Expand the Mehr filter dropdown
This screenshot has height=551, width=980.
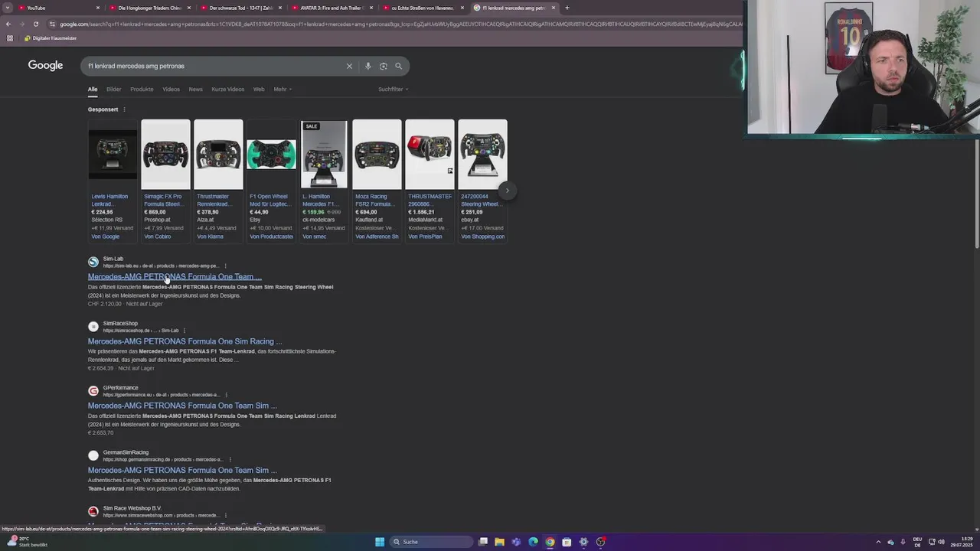click(283, 89)
